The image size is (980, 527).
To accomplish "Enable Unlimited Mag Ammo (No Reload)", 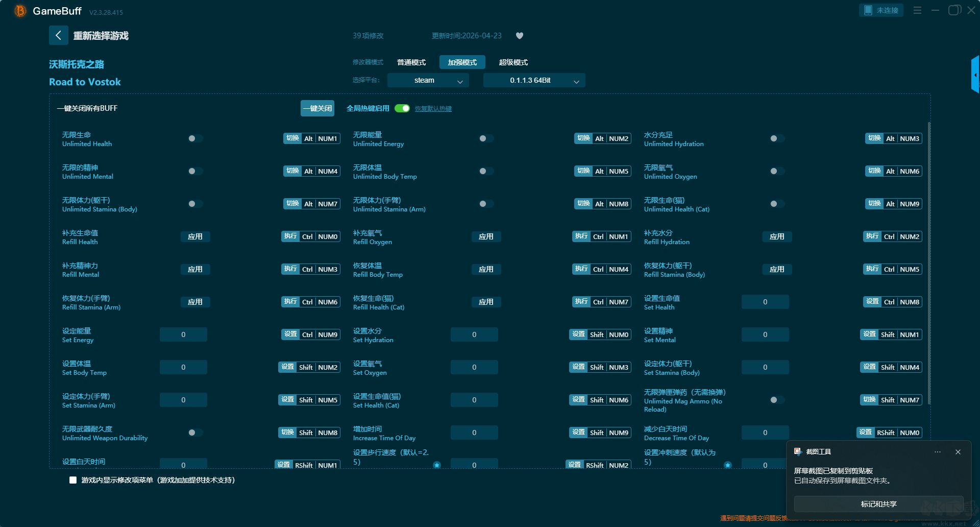I will [x=777, y=400].
